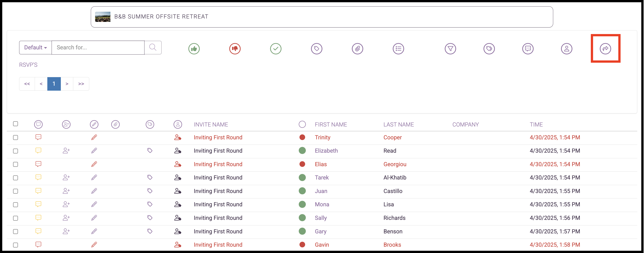Click the pencil edit icon in Elizabeth's row
This screenshot has width=644, height=253.
coord(94,151)
